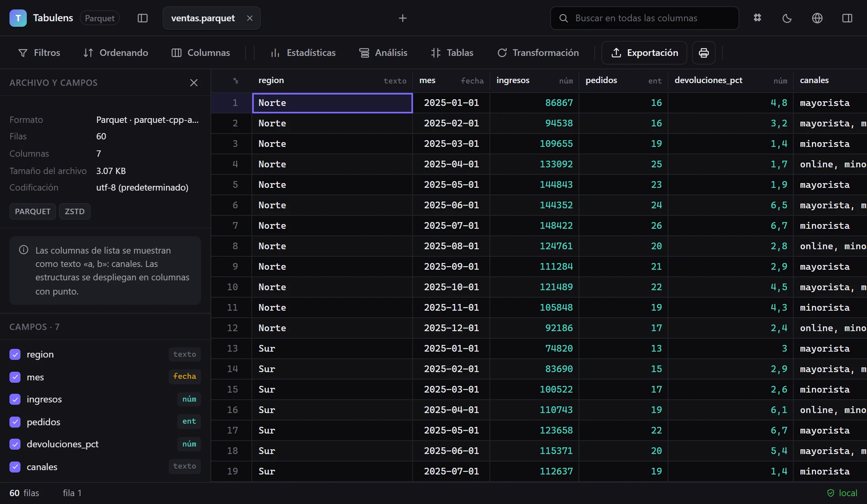
Task: Switch theme with the moon icon
Action: [787, 18]
